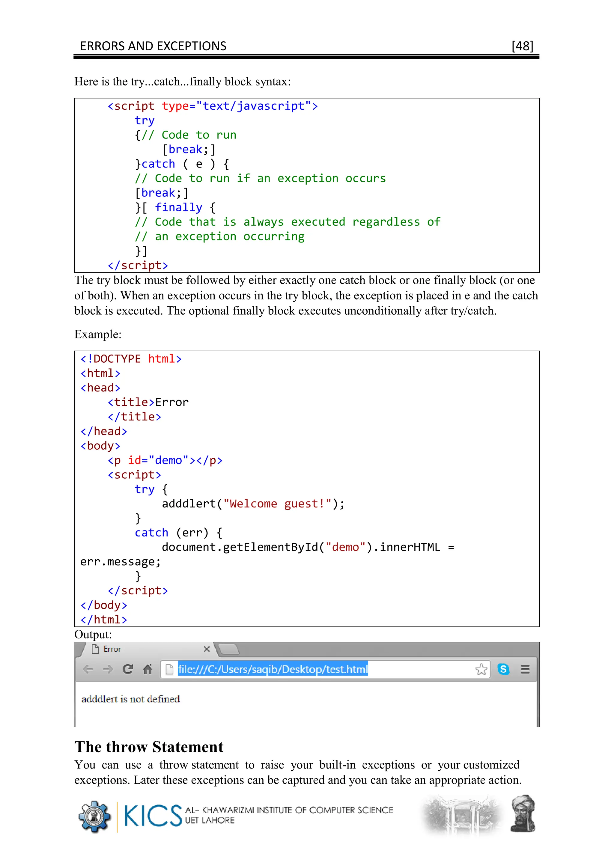Open the Skype extension icon

tap(503, 669)
